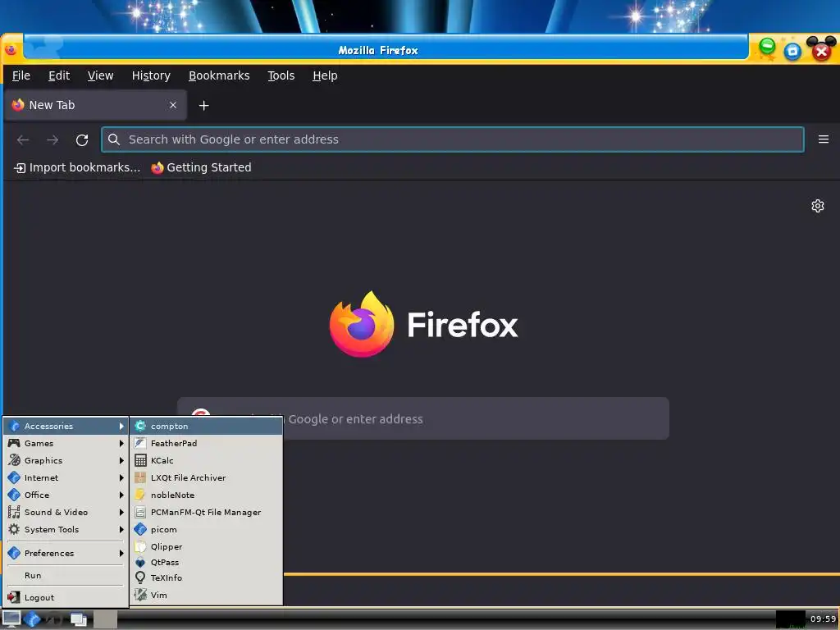Open the Getting Started bookmark
Viewport: 840px width, 630px height.
[x=201, y=167]
